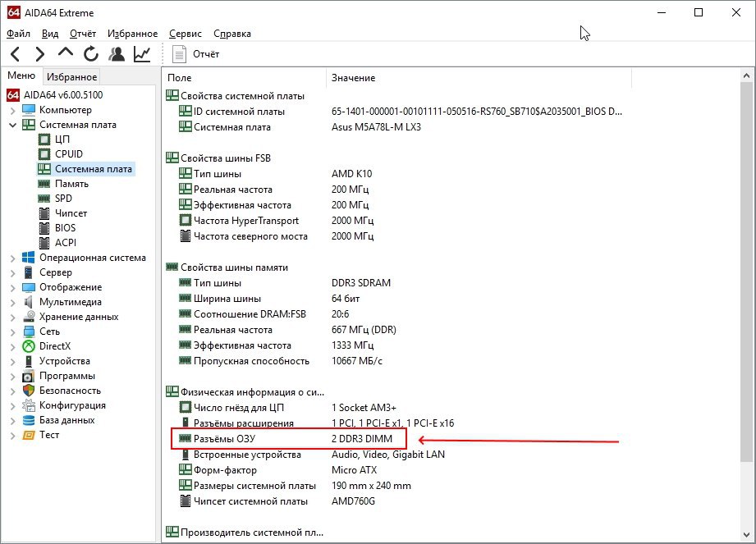The image size is (756, 544).
Task: Click the Windows logo of Операционная система
Action: [x=29, y=258]
